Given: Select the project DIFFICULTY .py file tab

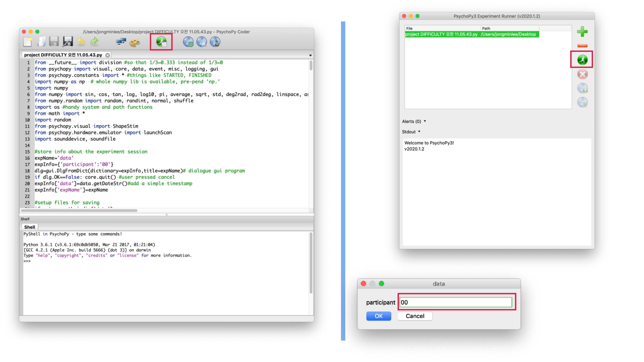Looking at the screenshot, I should (x=63, y=55).
